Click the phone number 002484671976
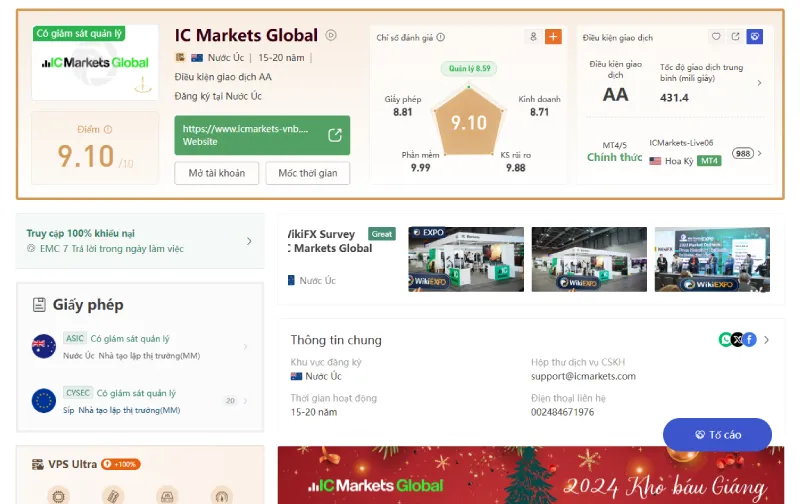The height and width of the screenshot is (504, 800). click(x=562, y=412)
